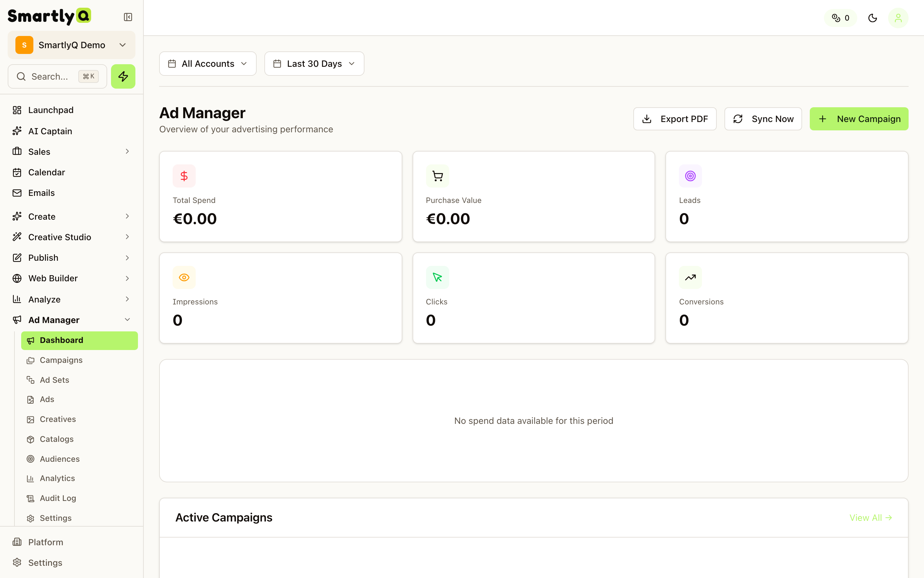Click the dollar Total Spend icon
The image size is (924, 578).
tap(184, 176)
